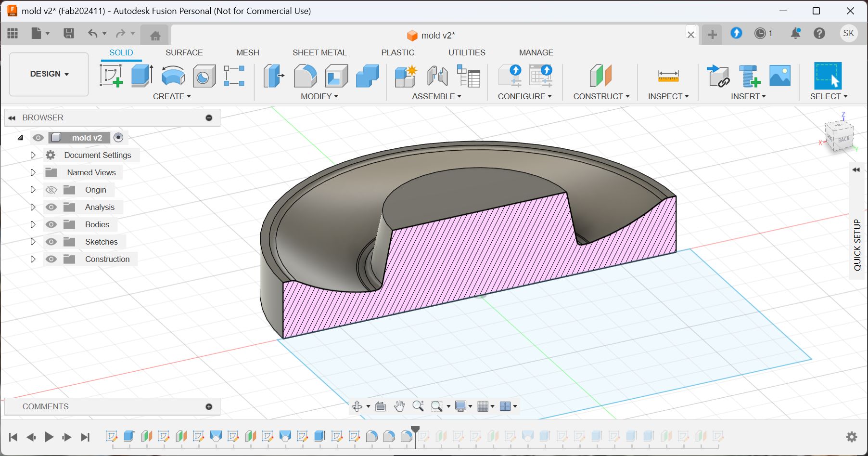Open the job status clock icon

(760, 33)
